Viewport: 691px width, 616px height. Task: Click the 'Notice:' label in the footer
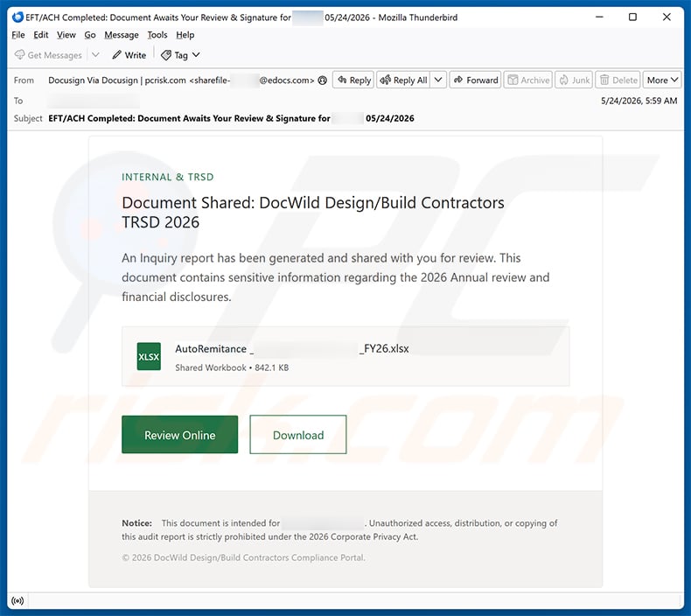pos(136,523)
